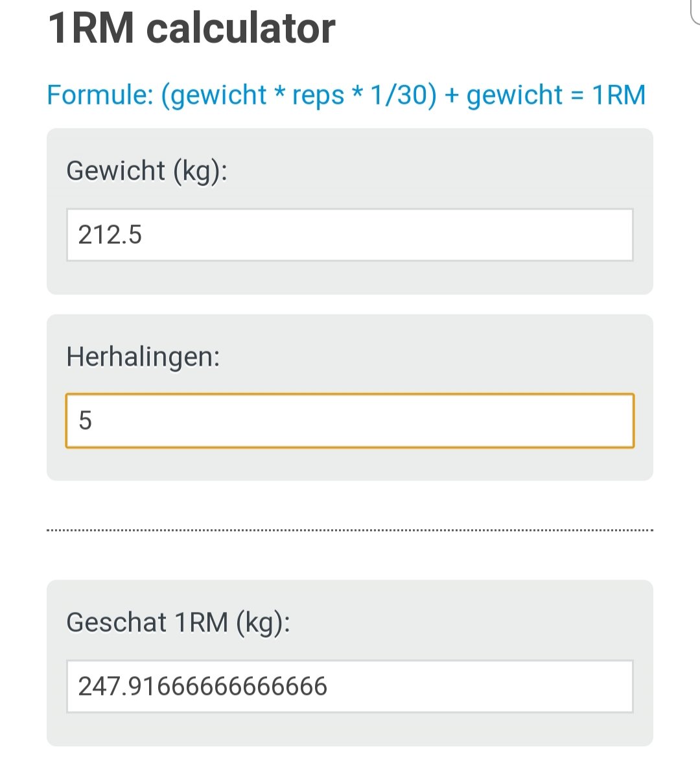Image resolution: width=700 pixels, height=778 pixels.
Task: Click the word "Formule:" in the blue text
Action: (x=100, y=95)
